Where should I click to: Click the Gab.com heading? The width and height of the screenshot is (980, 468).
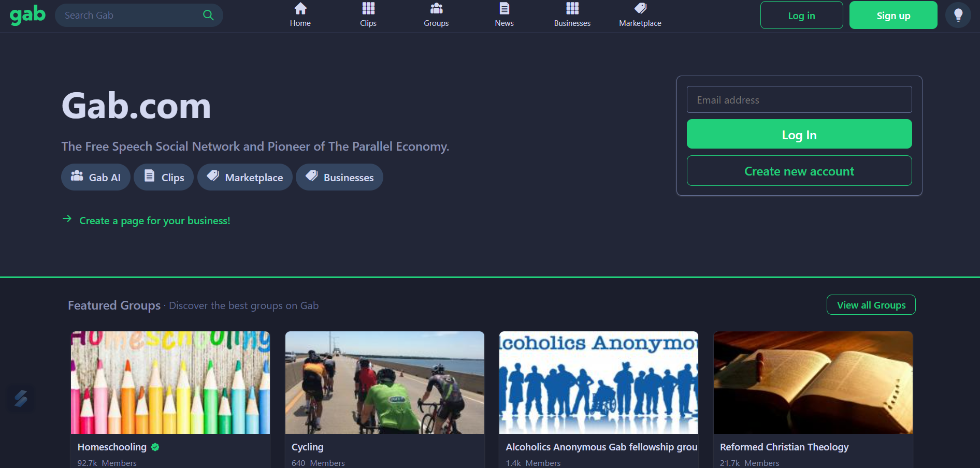pos(136,106)
